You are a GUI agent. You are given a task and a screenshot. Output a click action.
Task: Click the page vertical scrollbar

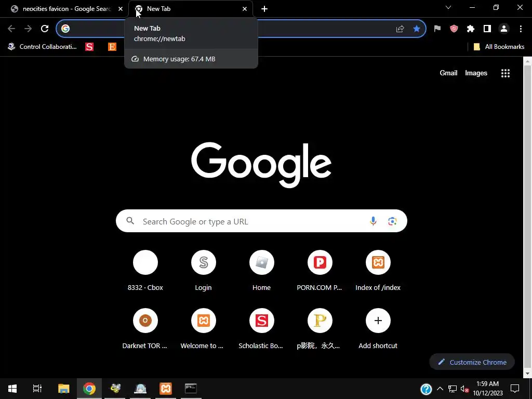click(x=527, y=217)
